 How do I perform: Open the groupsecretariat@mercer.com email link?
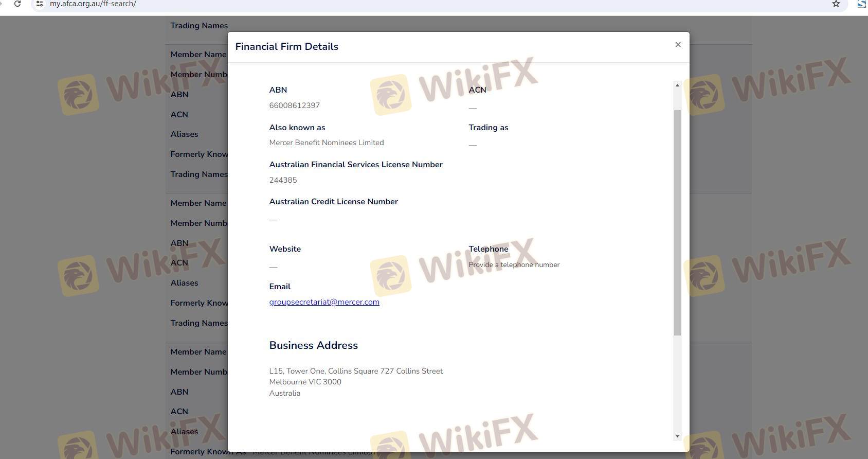pyautogui.click(x=324, y=302)
